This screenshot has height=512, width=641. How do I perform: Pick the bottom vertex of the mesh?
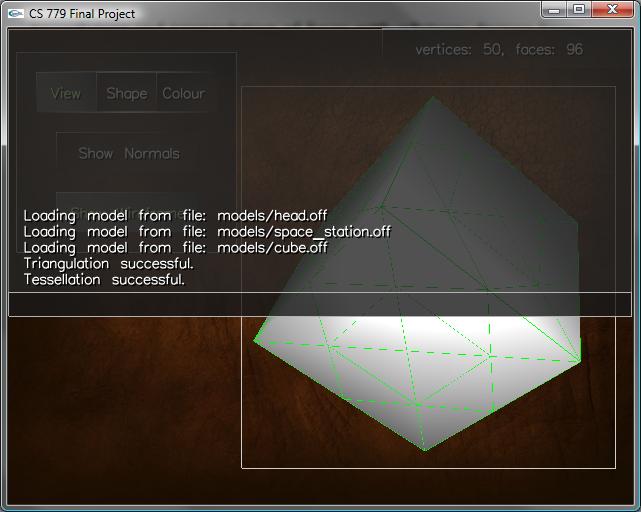[x=425, y=450]
